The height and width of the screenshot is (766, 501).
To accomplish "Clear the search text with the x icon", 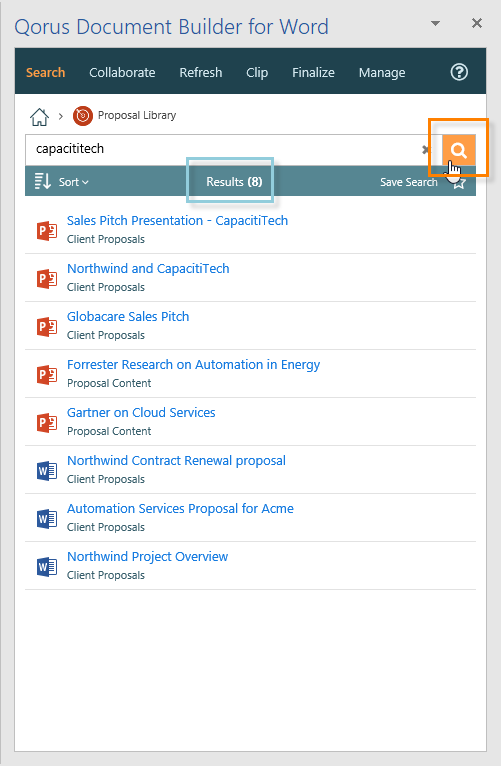I will pos(426,150).
